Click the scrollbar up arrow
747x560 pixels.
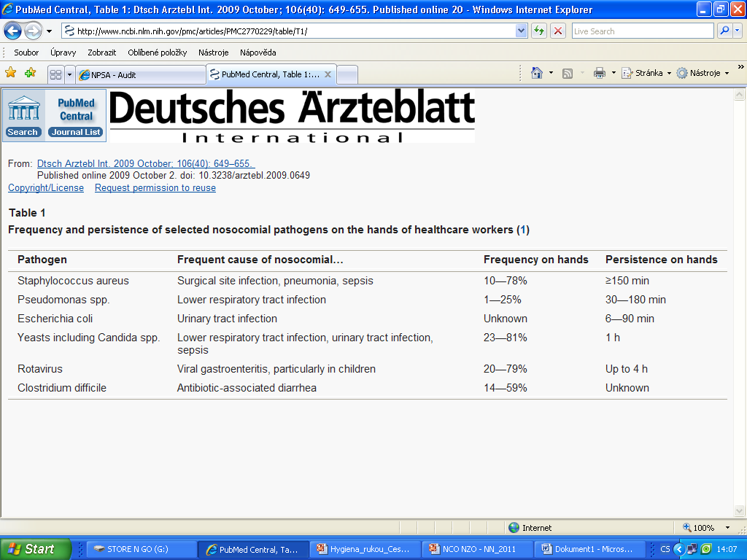click(x=740, y=95)
